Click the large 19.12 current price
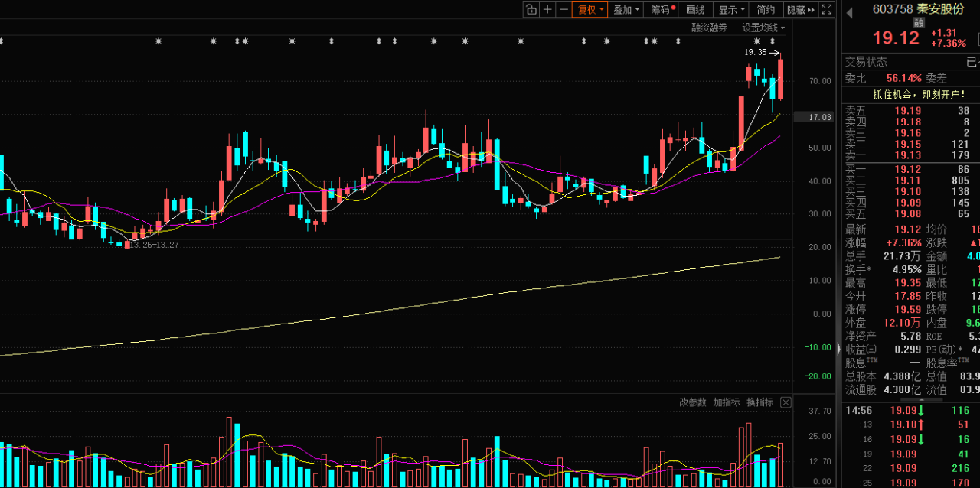The width and height of the screenshot is (980, 488). coord(896,38)
